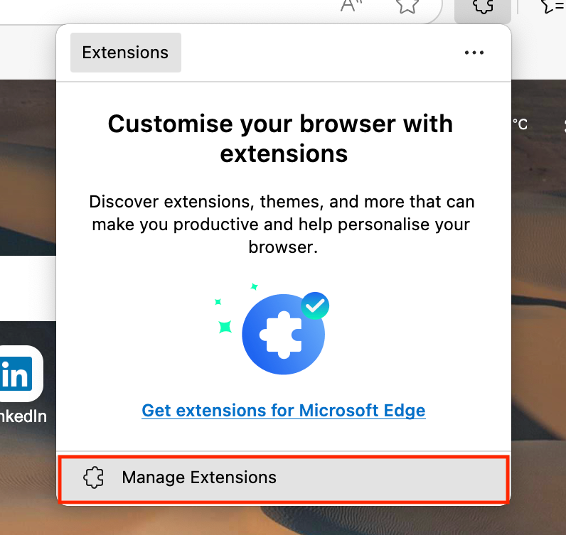The height and width of the screenshot is (536, 566).
Task: Open the more options ellipsis in Extensions panel
Action: point(474,53)
